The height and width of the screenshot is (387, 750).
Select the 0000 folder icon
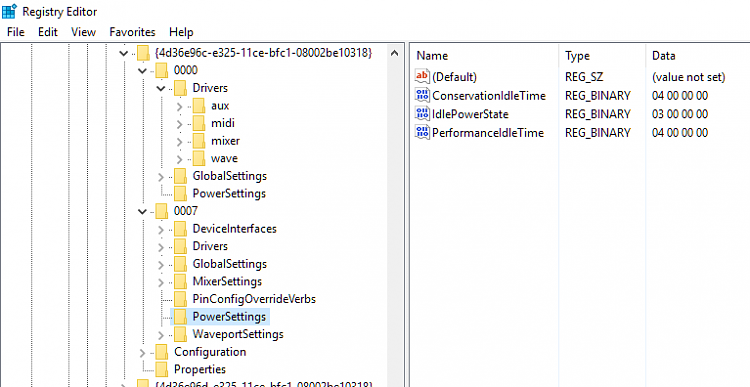(x=162, y=70)
